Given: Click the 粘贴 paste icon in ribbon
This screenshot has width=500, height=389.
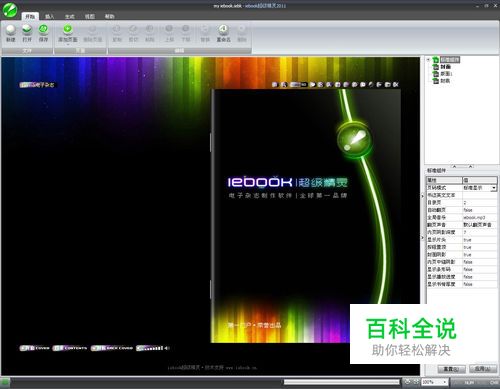Looking at the screenshot, I should pos(150,29).
